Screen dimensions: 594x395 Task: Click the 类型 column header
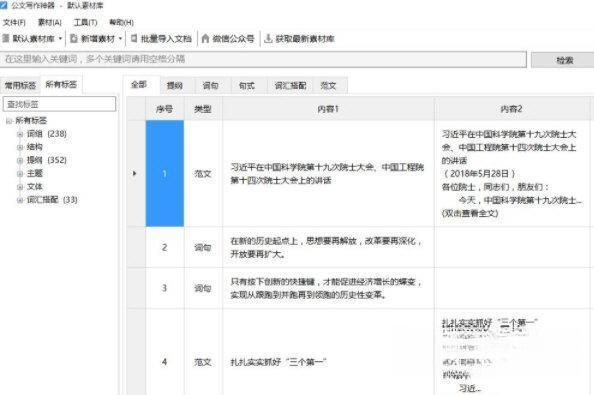(203, 109)
